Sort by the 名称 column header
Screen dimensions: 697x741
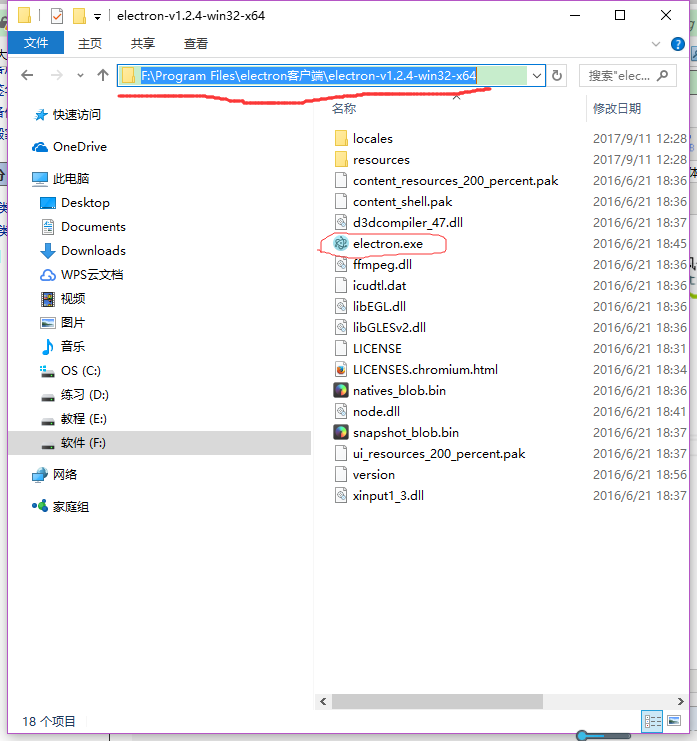[344, 108]
